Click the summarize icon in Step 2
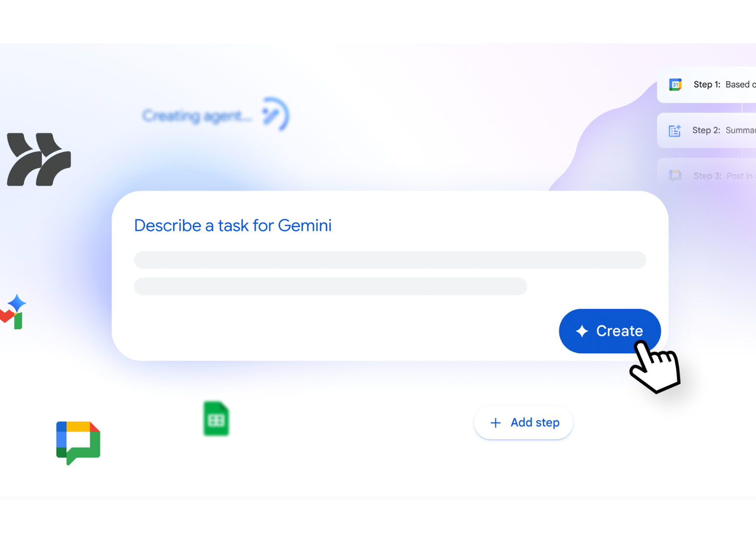 (x=675, y=131)
